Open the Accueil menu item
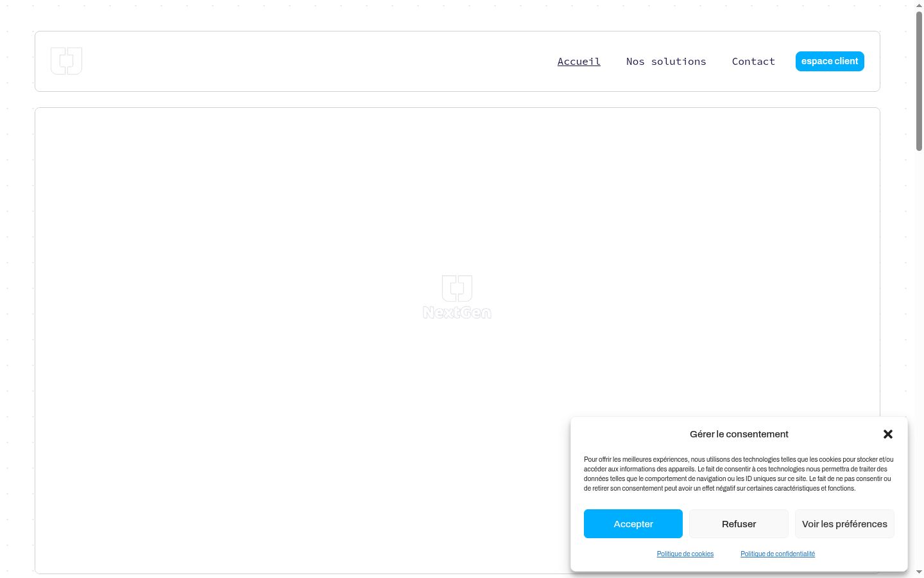 point(579,61)
